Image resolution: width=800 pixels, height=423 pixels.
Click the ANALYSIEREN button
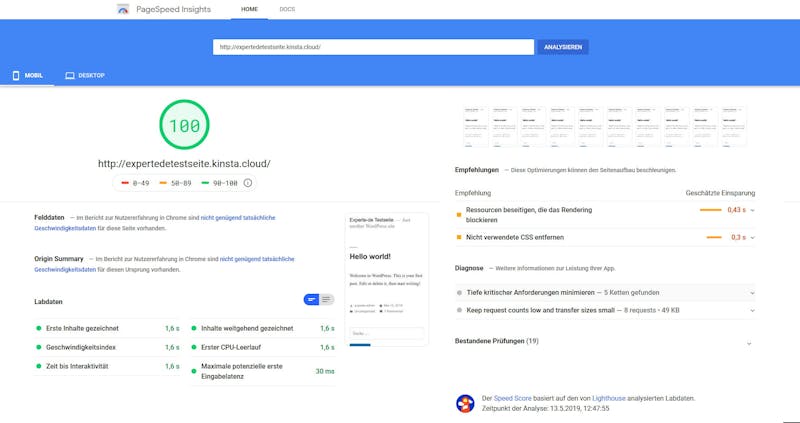click(563, 47)
